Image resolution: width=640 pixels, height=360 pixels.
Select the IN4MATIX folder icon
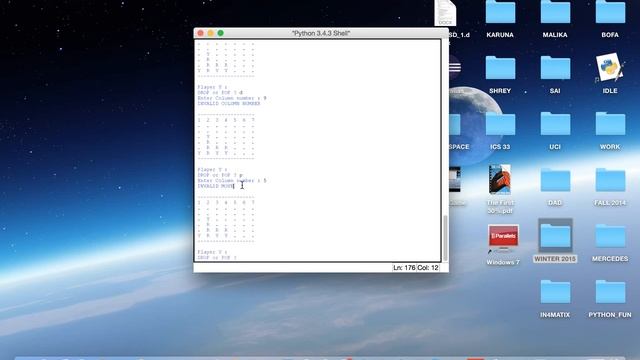point(555,292)
